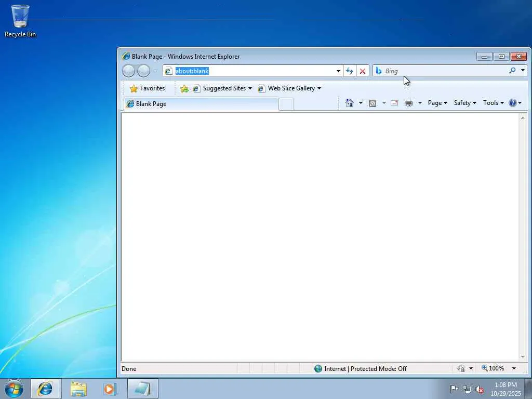This screenshot has height=399, width=532.
Task: Expand the address bar autocomplete dropdown
Action: pos(338,71)
